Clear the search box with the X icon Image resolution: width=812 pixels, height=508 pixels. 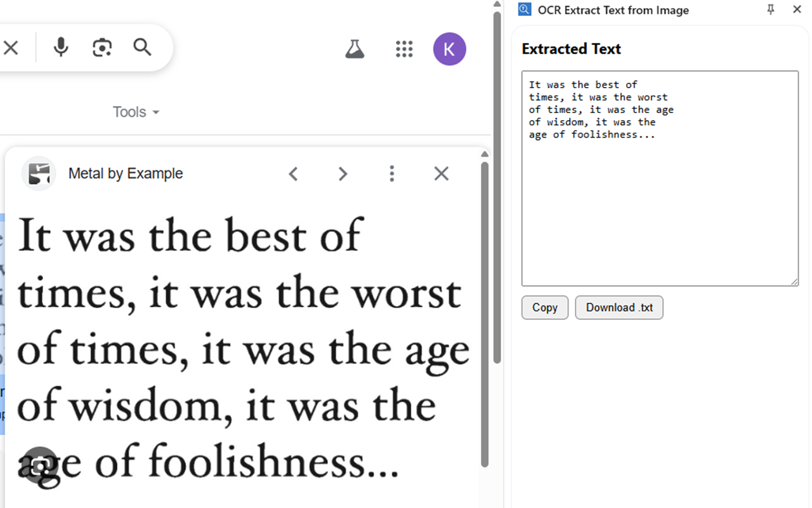coord(10,48)
